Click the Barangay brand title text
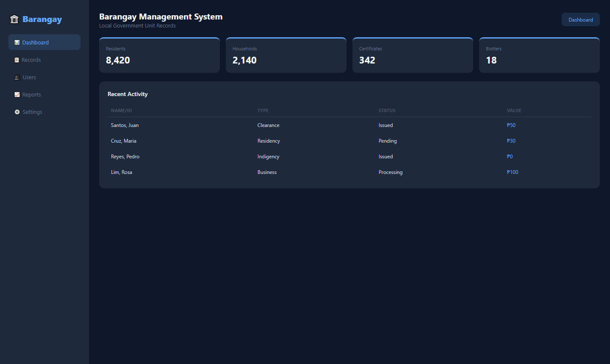This screenshot has height=364, width=610. tap(42, 19)
